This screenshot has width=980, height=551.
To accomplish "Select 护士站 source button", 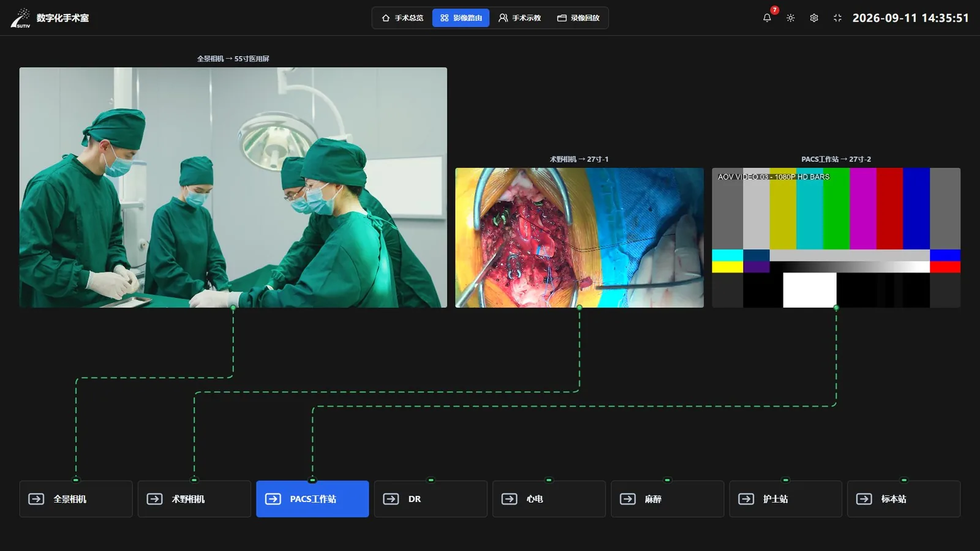I will click(x=785, y=499).
